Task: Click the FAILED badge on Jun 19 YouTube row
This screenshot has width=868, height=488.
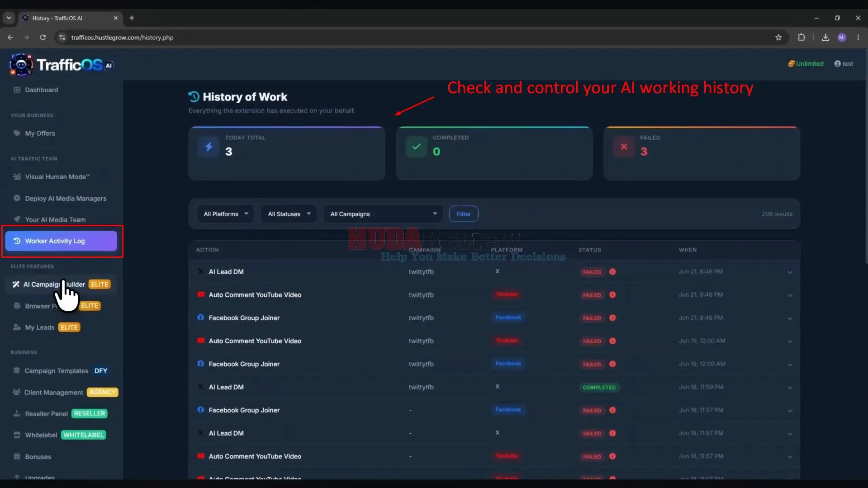Action: click(x=592, y=341)
